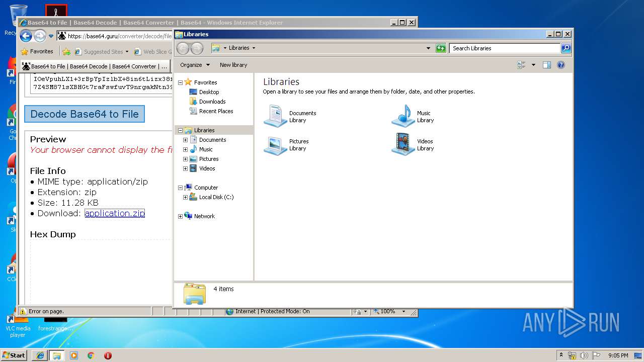Screen dimensions: 644x362
Task: Open the Documents library icon
Action: tap(275, 117)
